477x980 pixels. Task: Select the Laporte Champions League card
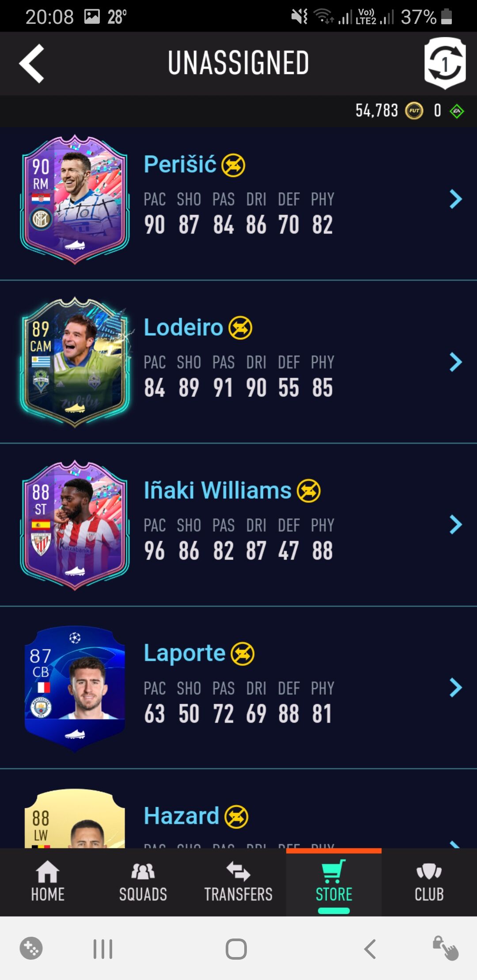click(x=75, y=688)
